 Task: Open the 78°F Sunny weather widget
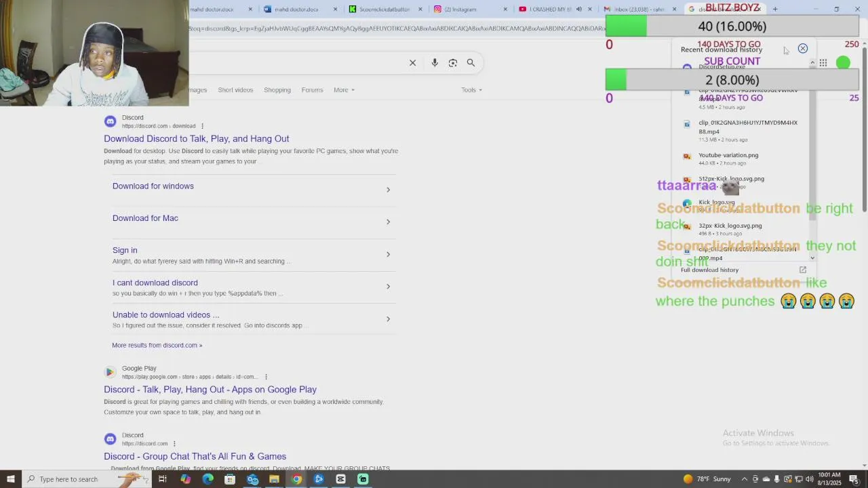point(707,479)
